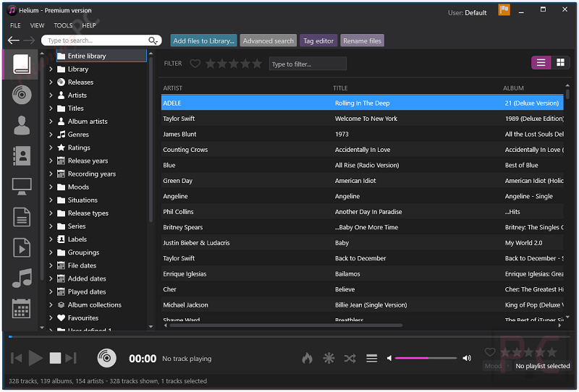Click the album disc icon in player bar
The width and height of the screenshot is (579, 392).
click(106, 358)
